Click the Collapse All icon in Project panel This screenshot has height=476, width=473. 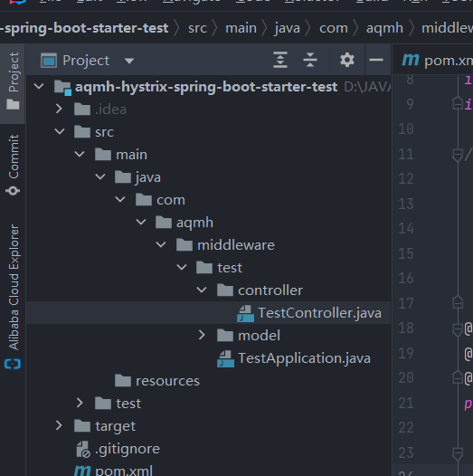(x=310, y=60)
